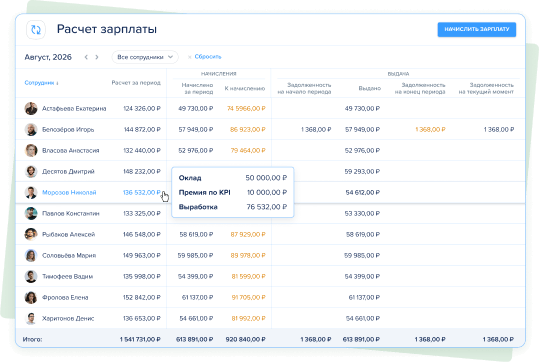This screenshot has width=540, height=362.
Task: Sort by Сотрудник column header
Action: 41,83
